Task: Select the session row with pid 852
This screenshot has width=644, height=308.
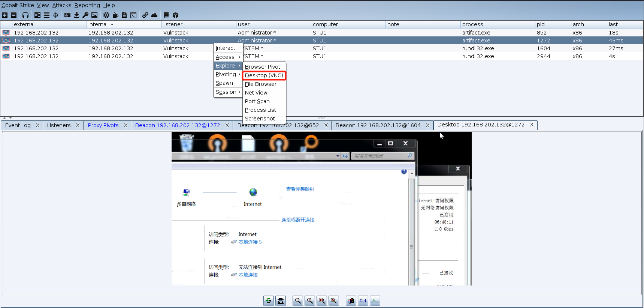Action: click(322, 33)
